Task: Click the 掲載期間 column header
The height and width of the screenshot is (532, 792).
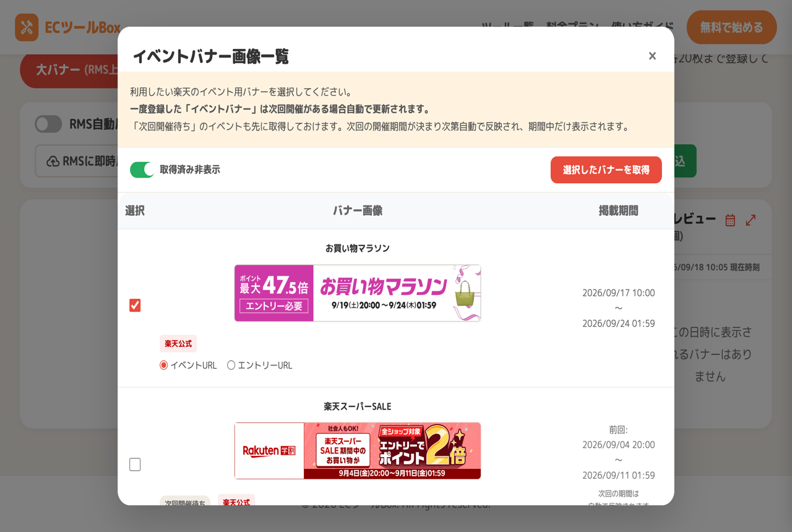Action: [x=618, y=210]
